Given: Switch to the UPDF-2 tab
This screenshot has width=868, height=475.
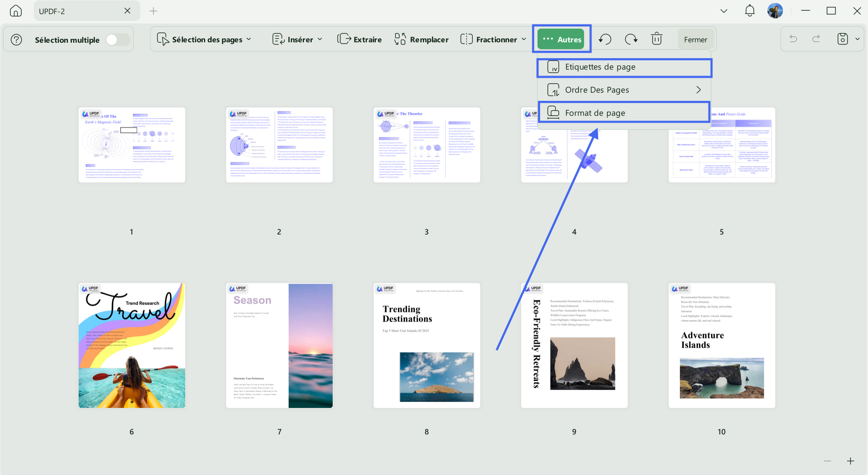Looking at the screenshot, I should tap(87, 11).
